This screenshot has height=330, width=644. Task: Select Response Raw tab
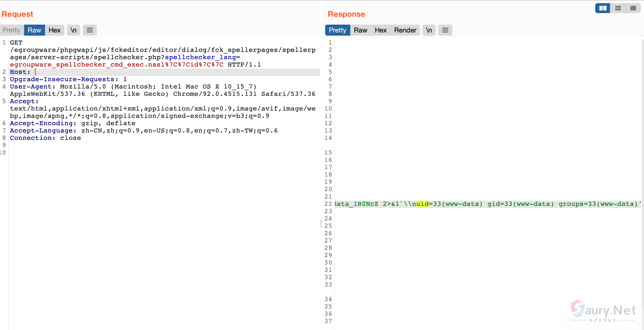(360, 30)
